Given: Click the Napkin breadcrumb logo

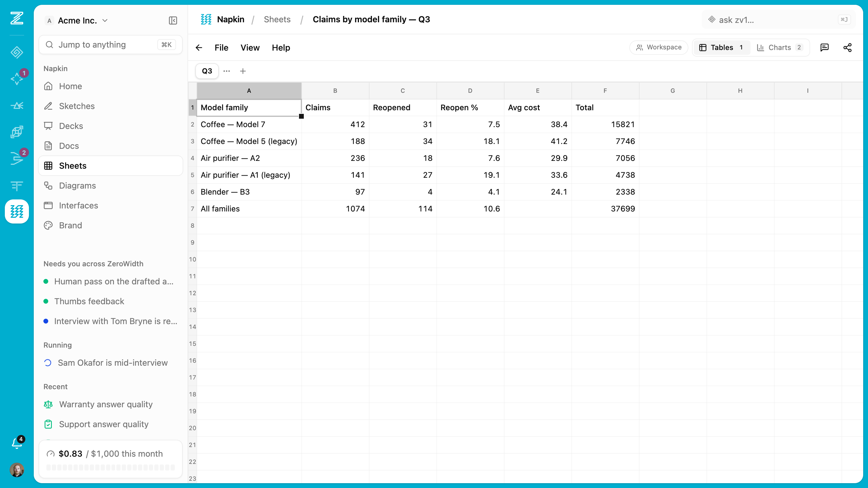Looking at the screenshot, I should 206,19.
